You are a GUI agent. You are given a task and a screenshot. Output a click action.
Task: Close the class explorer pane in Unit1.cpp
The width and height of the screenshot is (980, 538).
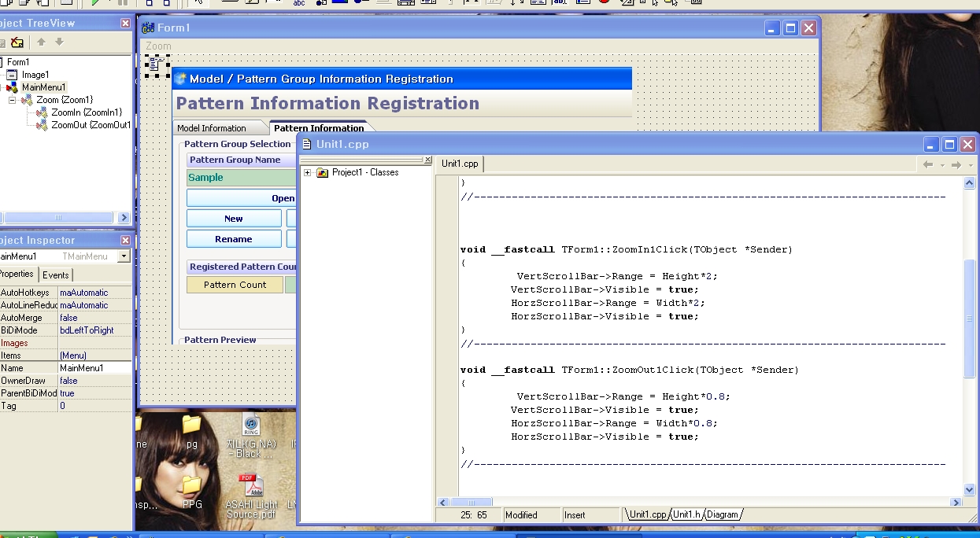coord(427,160)
